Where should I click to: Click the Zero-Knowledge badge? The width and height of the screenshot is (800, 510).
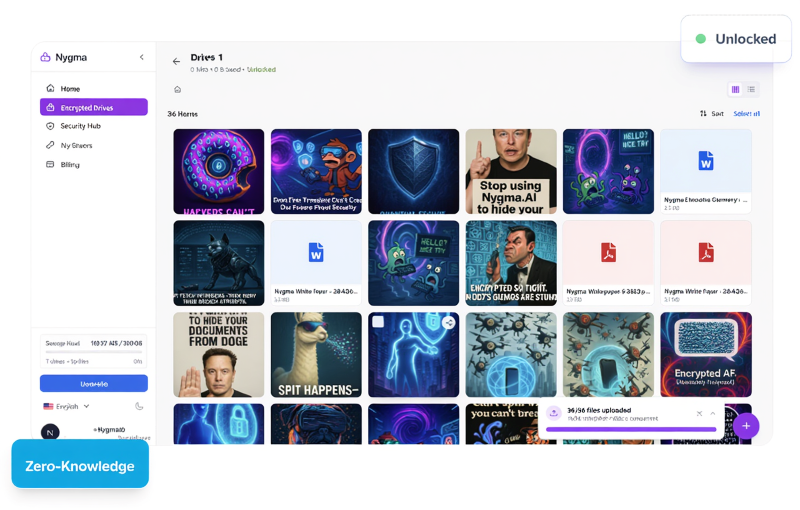[x=80, y=466]
